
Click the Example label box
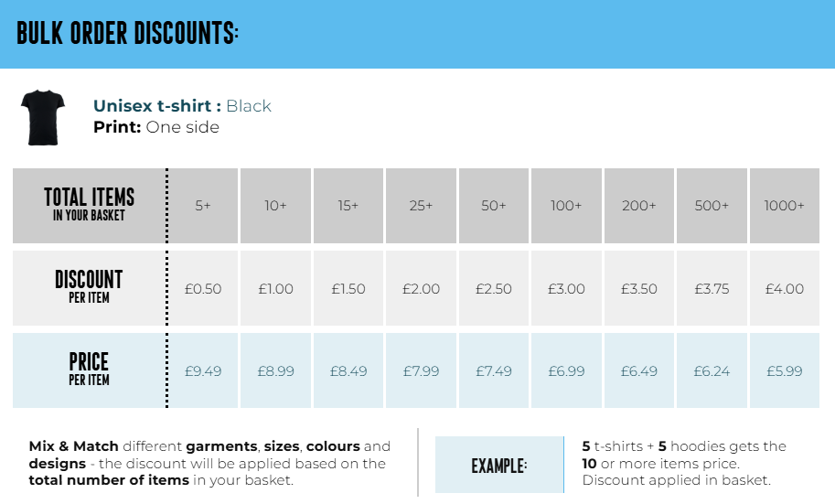click(x=499, y=466)
